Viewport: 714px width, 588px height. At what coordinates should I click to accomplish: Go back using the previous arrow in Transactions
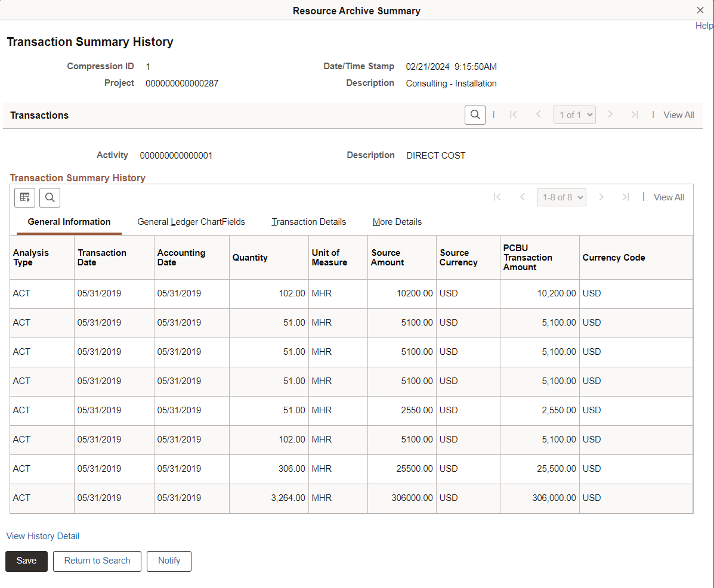coord(538,114)
